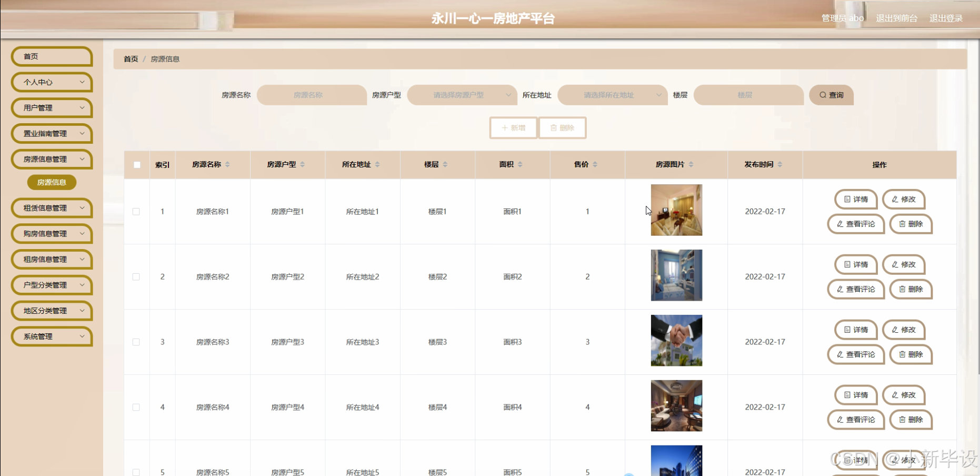Expand 租赁信息管理 sidebar menu
The height and width of the screenshot is (476, 980).
click(52, 208)
